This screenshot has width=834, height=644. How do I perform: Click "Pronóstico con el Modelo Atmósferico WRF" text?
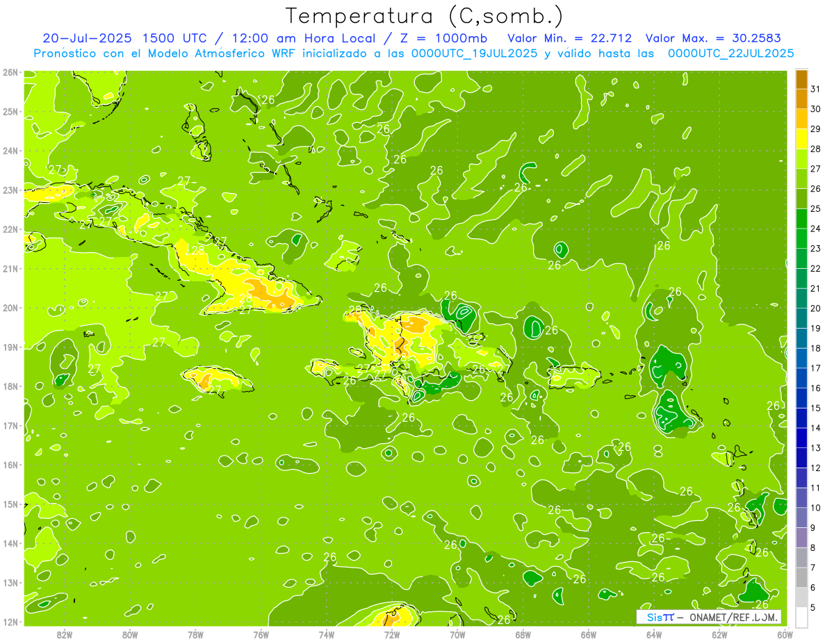click(165, 53)
